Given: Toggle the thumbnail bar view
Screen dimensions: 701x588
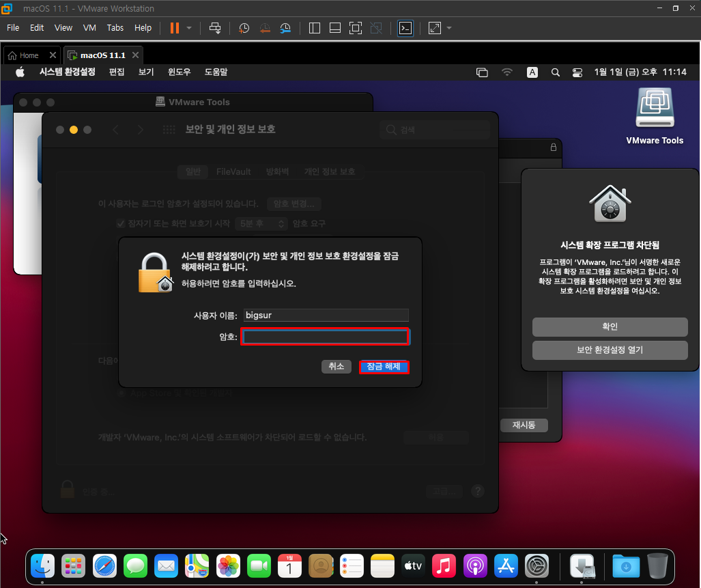Looking at the screenshot, I should [x=335, y=28].
